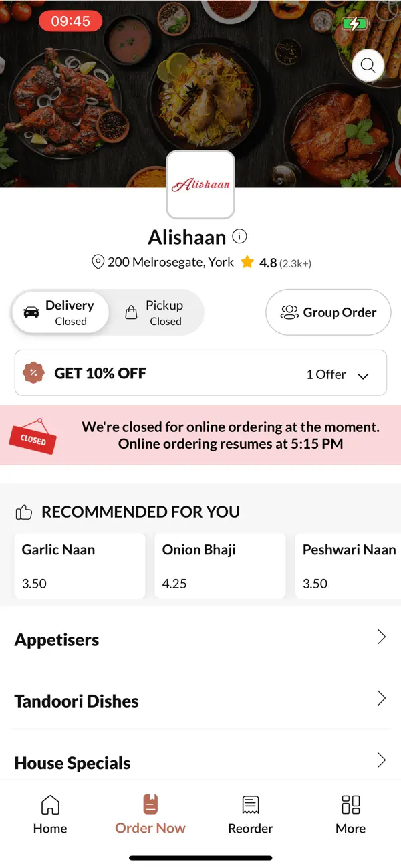Start a Group Order
The height and width of the screenshot is (868, 401).
pos(328,312)
